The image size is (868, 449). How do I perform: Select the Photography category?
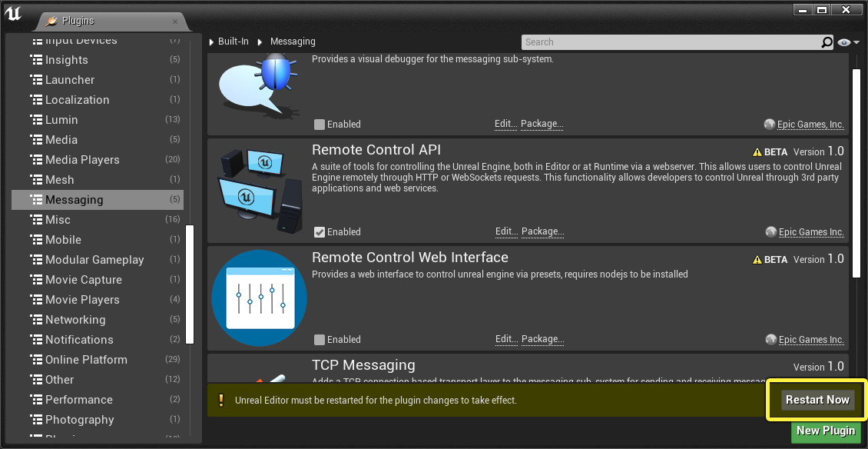[98, 419]
